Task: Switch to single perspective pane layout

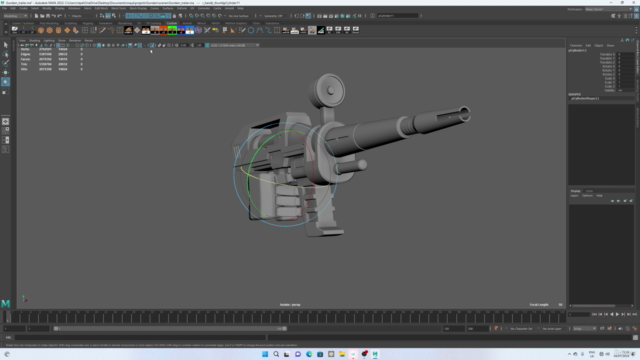Action: [5, 122]
